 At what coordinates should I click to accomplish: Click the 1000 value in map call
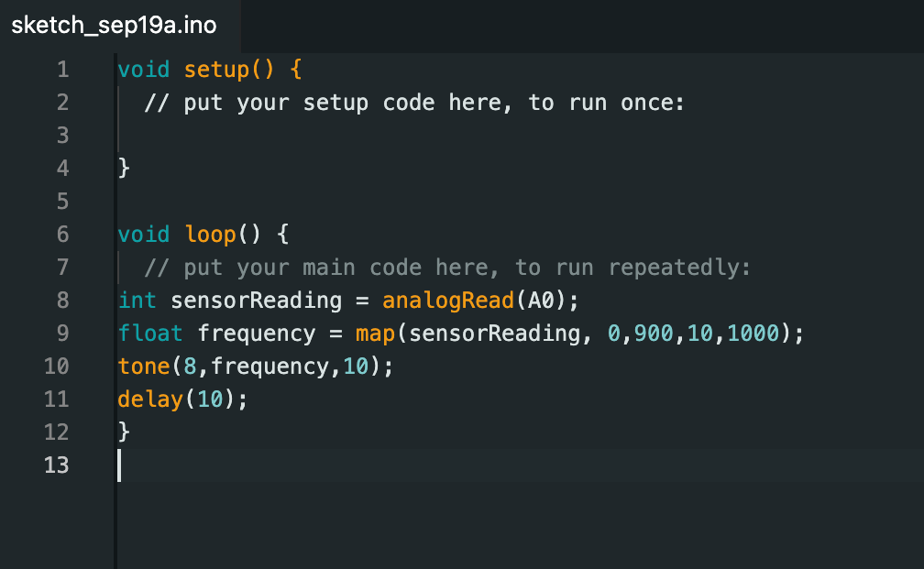tap(754, 334)
